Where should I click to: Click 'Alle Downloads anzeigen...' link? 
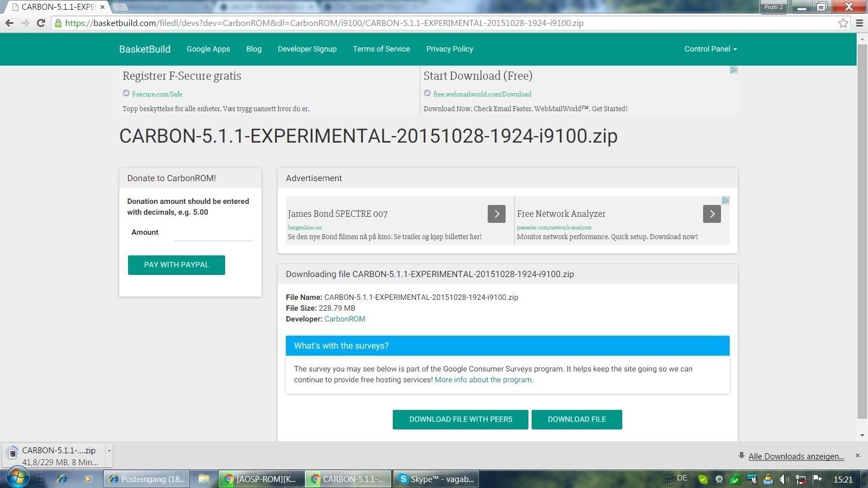[796, 456]
